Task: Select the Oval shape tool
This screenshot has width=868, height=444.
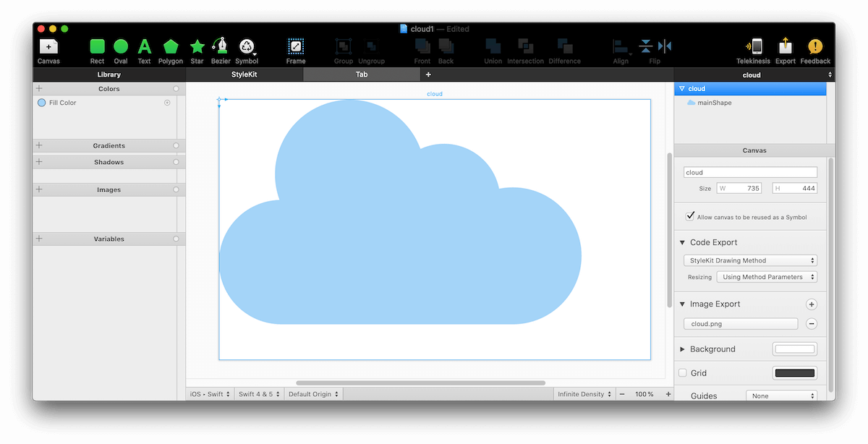Action: point(121,47)
